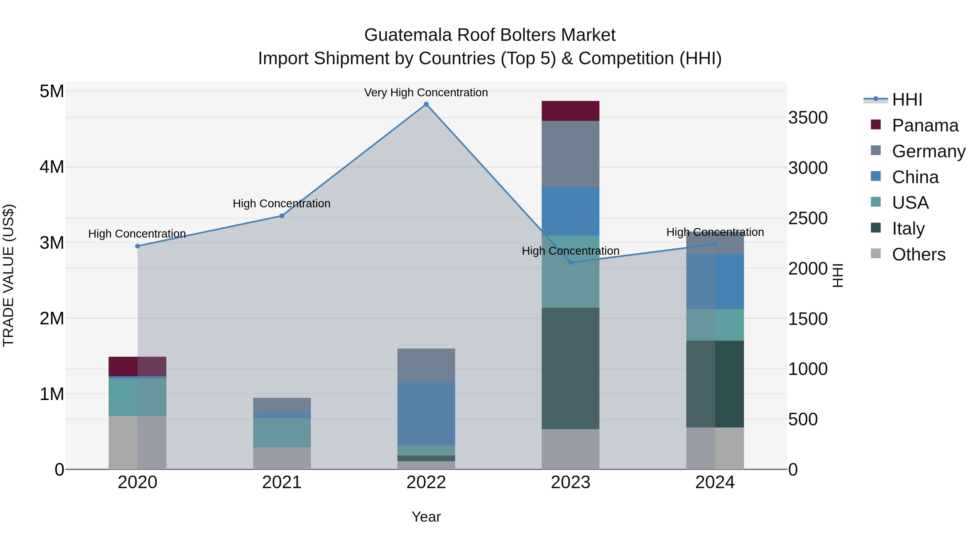Click the China segment of the 2023 bar
The image size is (980, 551).
pos(570,211)
